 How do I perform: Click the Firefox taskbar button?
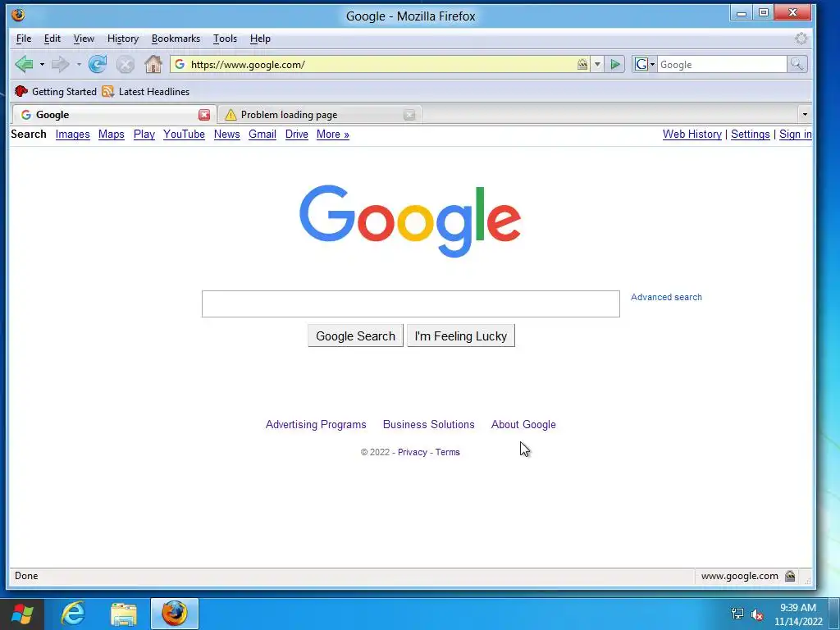click(175, 614)
